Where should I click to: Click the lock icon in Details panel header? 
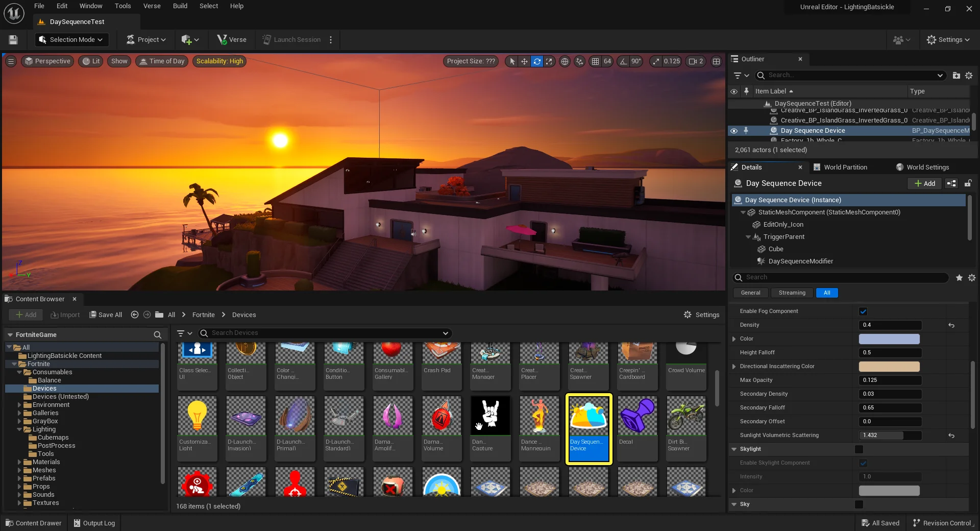click(968, 183)
